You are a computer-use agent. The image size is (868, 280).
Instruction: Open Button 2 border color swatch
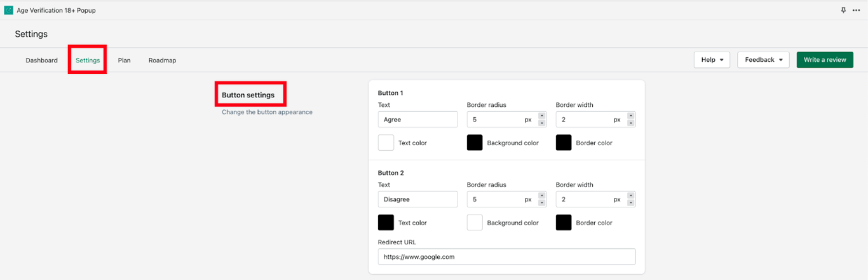pyautogui.click(x=564, y=223)
